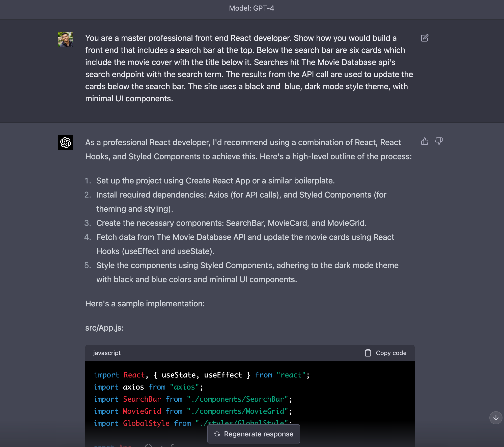The width and height of the screenshot is (504, 447).
Task: Click the javascript language label
Action: click(107, 353)
